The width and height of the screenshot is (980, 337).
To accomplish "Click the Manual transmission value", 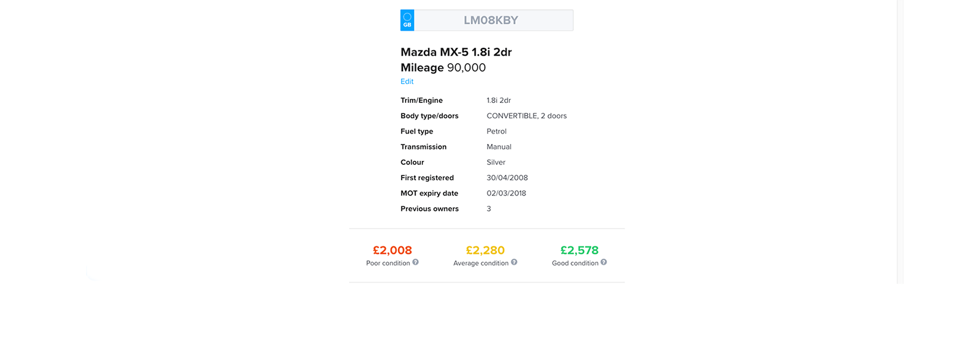I will [499, 147].
